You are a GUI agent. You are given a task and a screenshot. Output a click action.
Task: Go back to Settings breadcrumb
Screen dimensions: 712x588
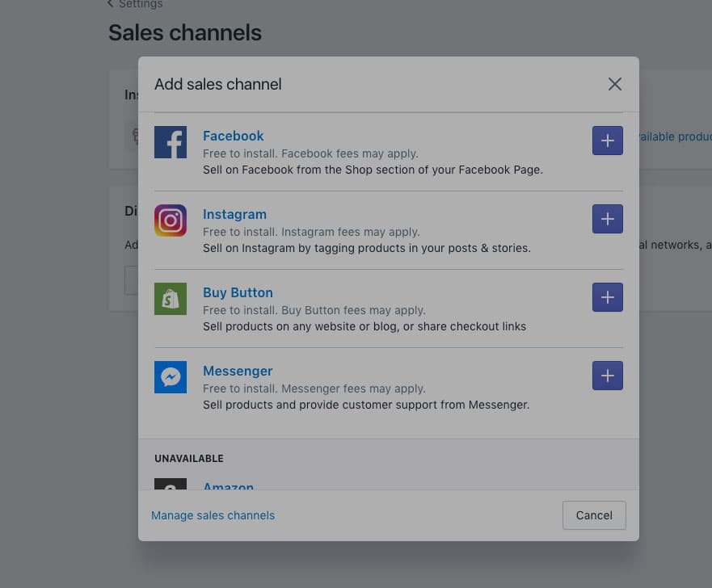[135, 4]
